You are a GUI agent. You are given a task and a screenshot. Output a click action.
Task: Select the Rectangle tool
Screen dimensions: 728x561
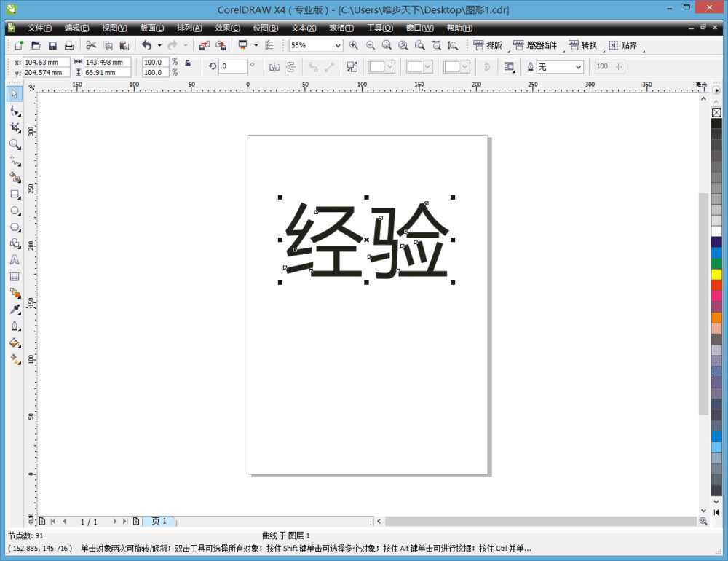click(x=15, y=194)
